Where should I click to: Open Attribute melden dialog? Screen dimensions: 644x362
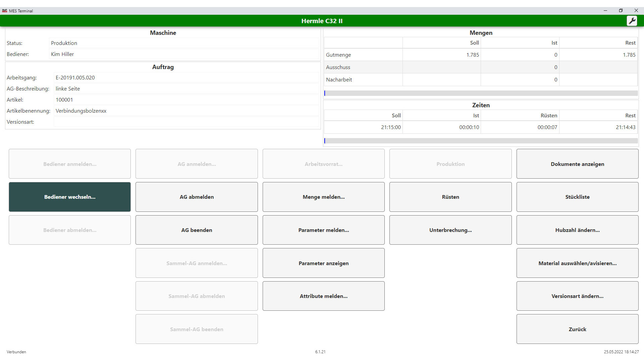tap(323, 296)
